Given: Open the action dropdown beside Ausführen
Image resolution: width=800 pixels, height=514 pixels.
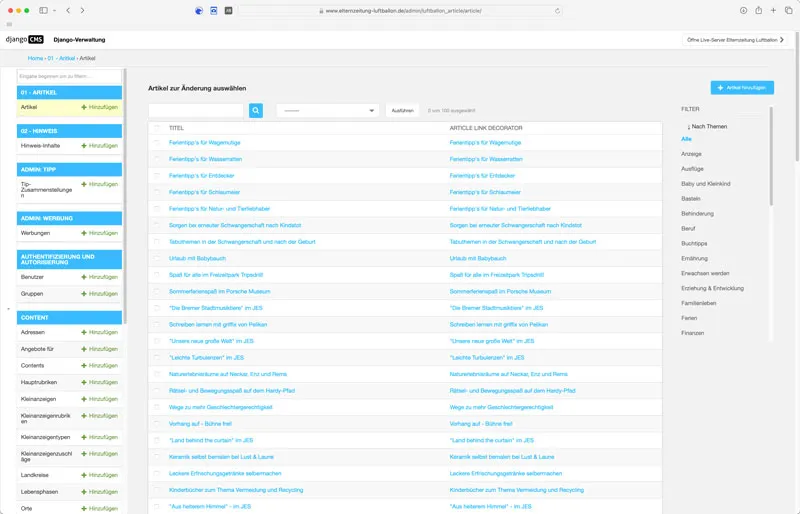Looking at the screenshot, I should [328, 110].
